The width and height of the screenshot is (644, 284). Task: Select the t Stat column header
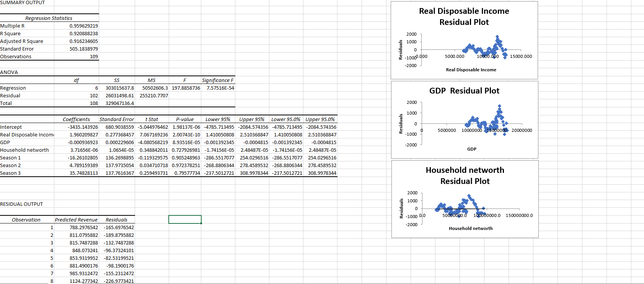coord(152,120)
